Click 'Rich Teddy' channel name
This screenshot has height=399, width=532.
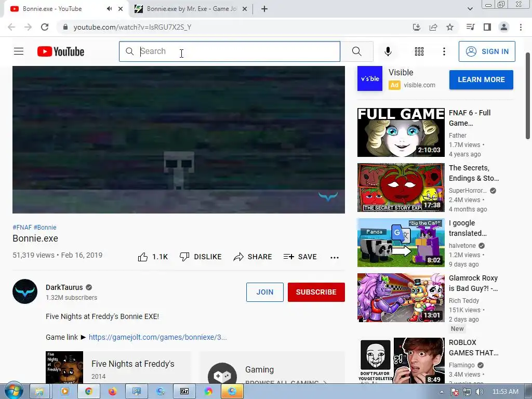click(x=464, y=301)
